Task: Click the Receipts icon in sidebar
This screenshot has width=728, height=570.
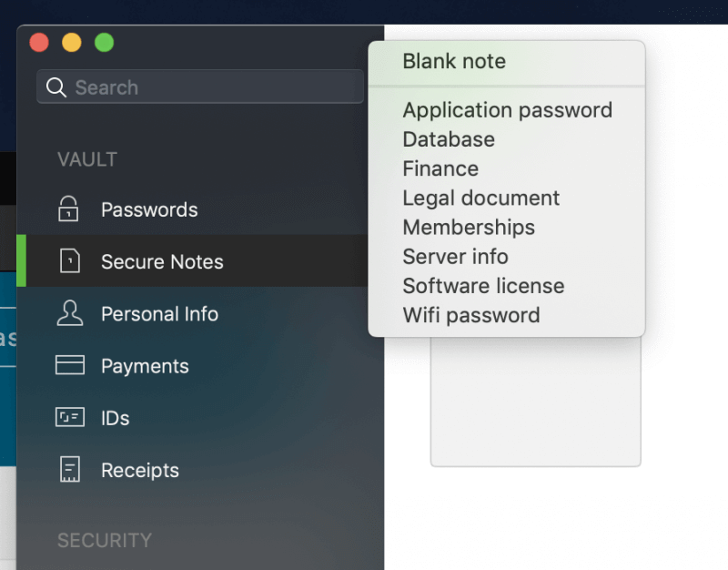Action: click(x=69, y=470)
